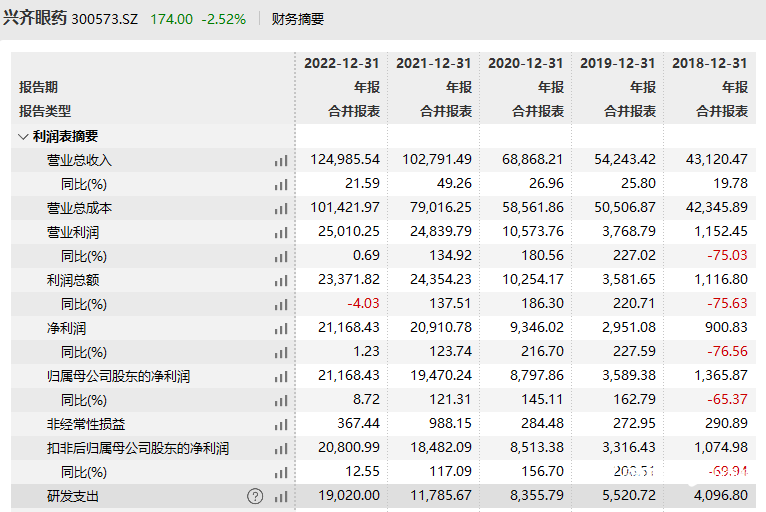Screen dimensions: 766x512
Task: Click red growth value -65.37
Action: tap(727, 399)
